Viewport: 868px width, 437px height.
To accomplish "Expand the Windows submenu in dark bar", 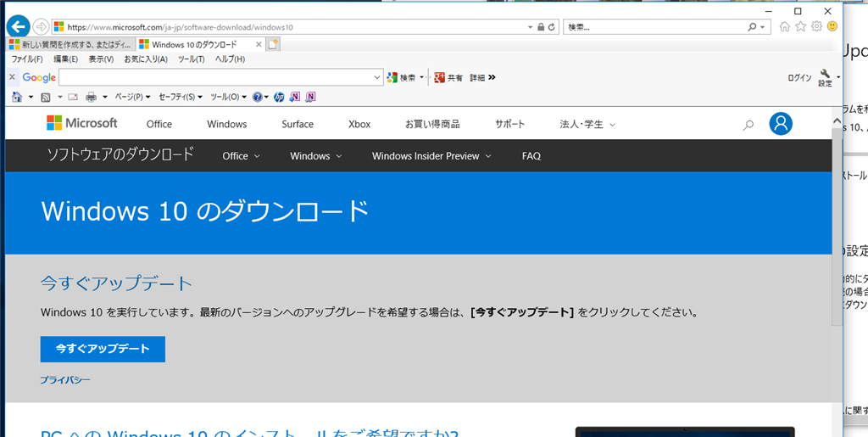I will pyautogui.click(x=315, y=156).
